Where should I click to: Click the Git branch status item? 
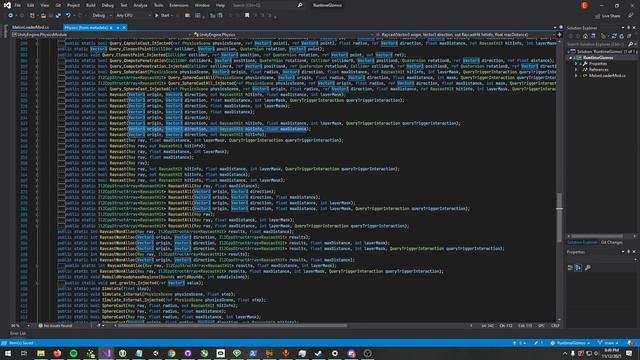tap(608, 343)
